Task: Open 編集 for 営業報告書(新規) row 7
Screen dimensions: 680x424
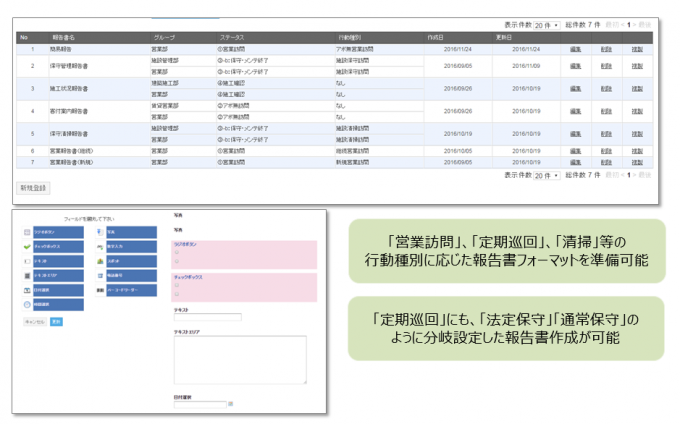Action: point(575,163)
